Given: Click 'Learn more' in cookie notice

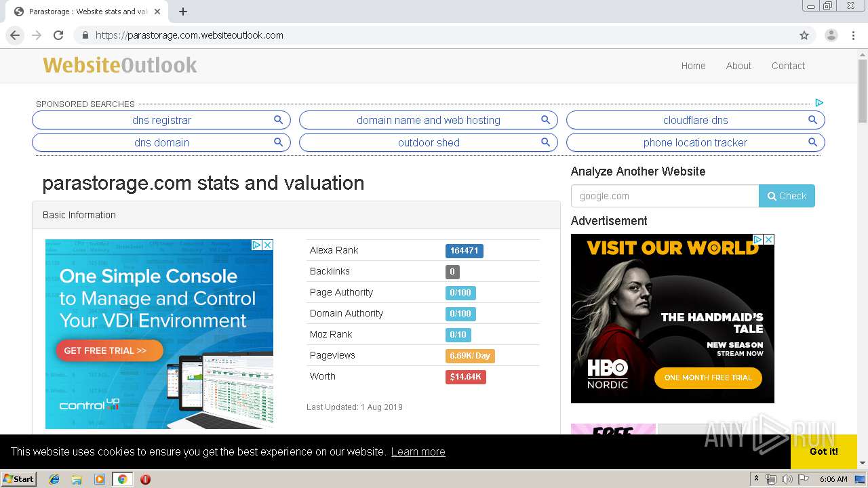Looking at the screenshot, I should coord(418,451).
